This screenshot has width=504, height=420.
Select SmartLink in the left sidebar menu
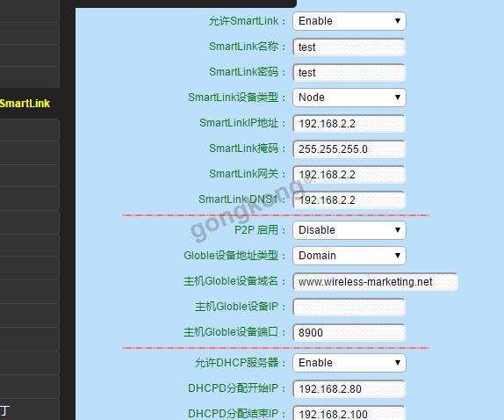point(25,104)
